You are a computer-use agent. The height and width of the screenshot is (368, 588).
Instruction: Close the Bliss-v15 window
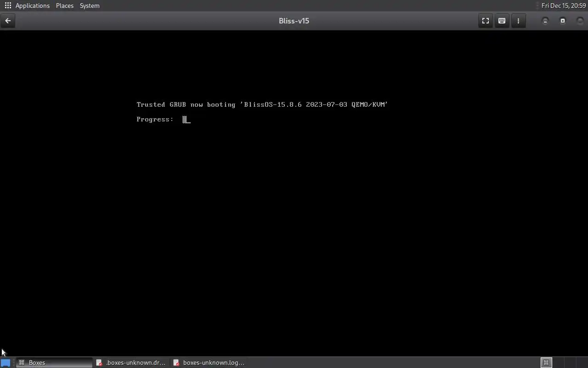pyautogui.click(x=580, y=21)
